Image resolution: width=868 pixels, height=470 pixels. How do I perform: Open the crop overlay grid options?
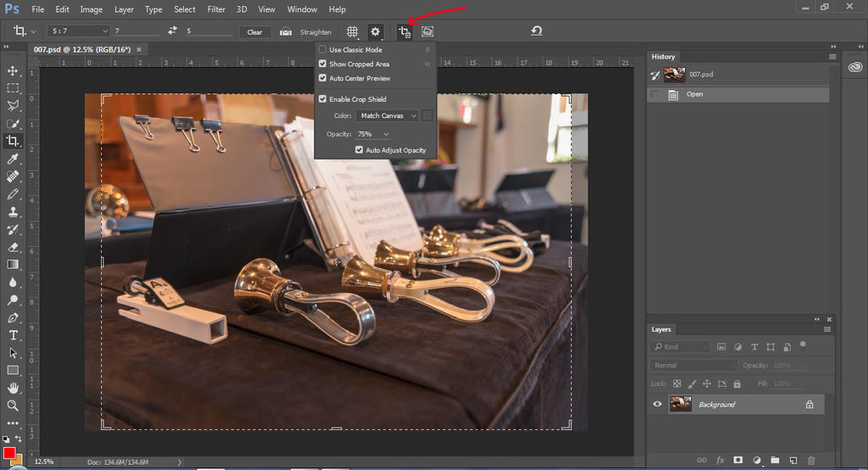352,31
